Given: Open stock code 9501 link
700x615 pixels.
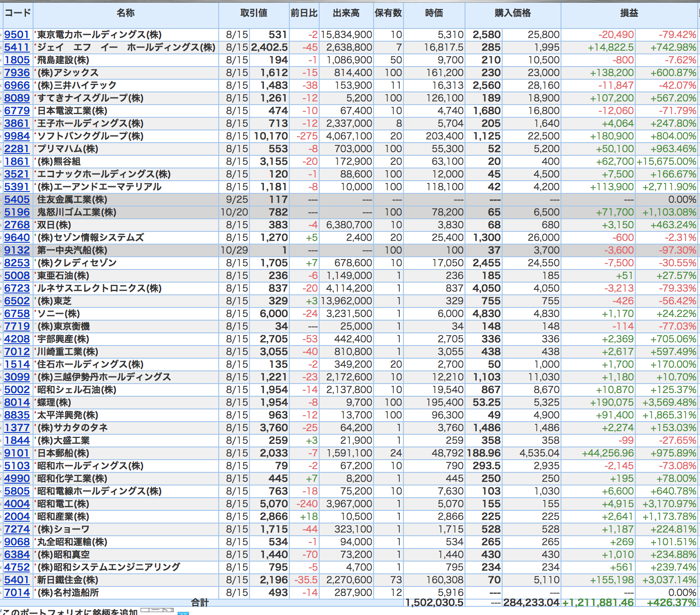Looking at the screenshot, I should (x=17, y=35).
